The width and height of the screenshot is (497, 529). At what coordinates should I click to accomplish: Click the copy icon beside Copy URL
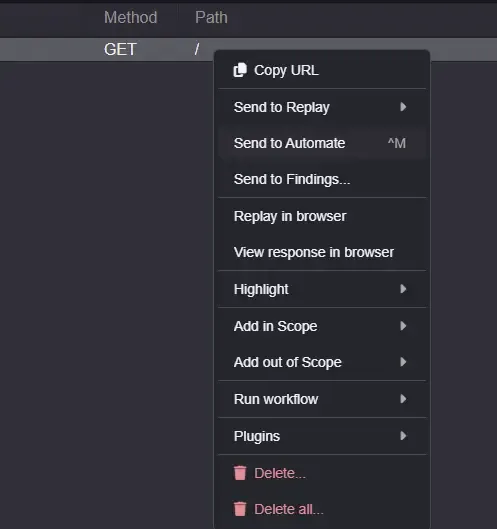tap(240, 70)
